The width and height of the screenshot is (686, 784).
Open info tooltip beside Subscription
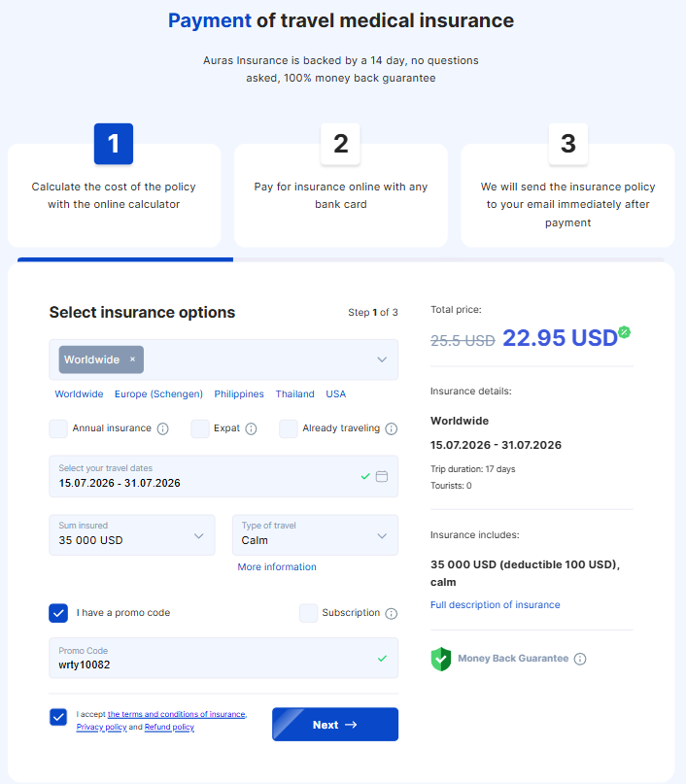392,613
